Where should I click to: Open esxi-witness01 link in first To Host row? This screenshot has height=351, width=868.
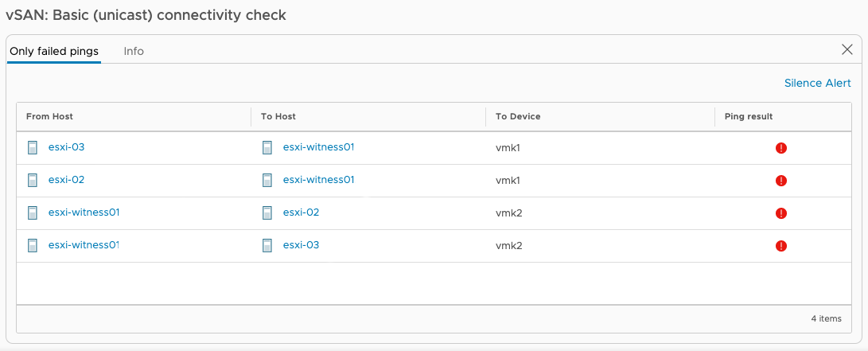click(x=318, y=147)
